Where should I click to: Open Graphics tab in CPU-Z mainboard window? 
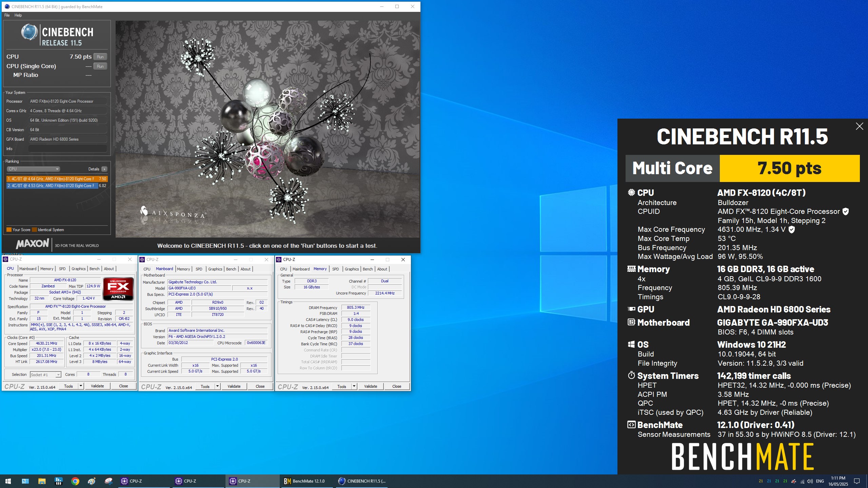pyautogui.click(x=215, y=269)
